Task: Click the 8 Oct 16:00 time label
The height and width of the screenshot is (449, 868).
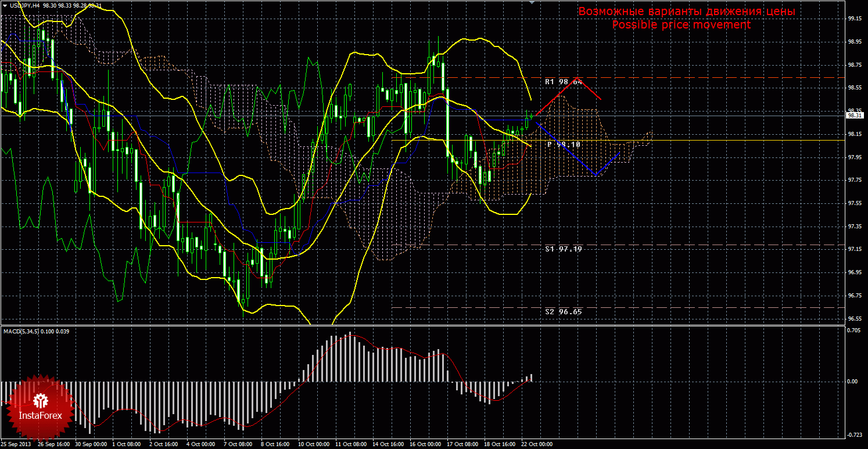Action: pos(275,444)
